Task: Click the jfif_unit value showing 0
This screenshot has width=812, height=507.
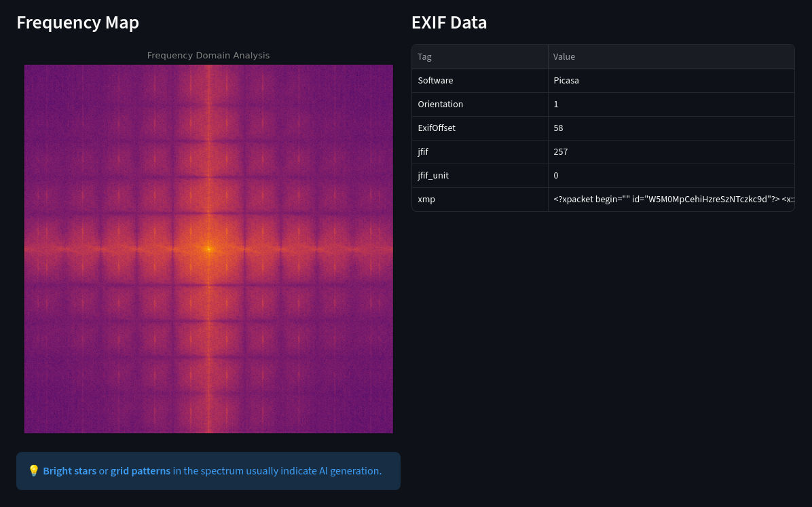Action: tap(556, 175)
